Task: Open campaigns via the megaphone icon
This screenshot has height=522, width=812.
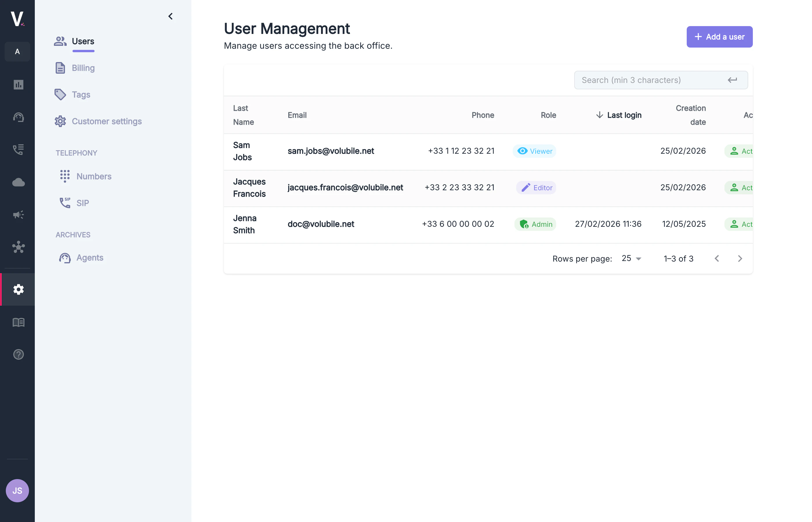Action: (x=17, y=214)
